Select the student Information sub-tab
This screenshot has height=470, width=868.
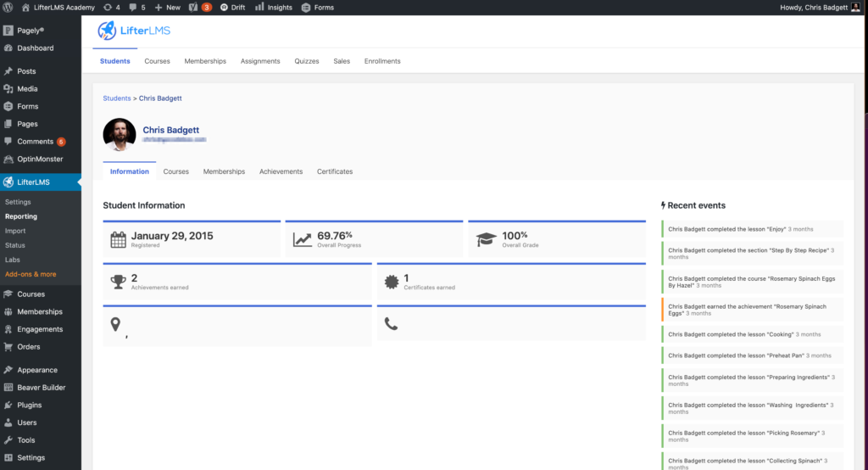point(130,171)
